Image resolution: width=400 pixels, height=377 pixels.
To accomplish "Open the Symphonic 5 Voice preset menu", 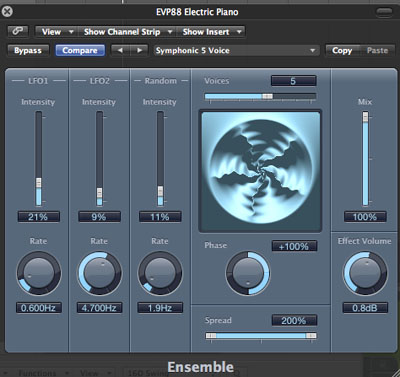I will click(236, 51).
